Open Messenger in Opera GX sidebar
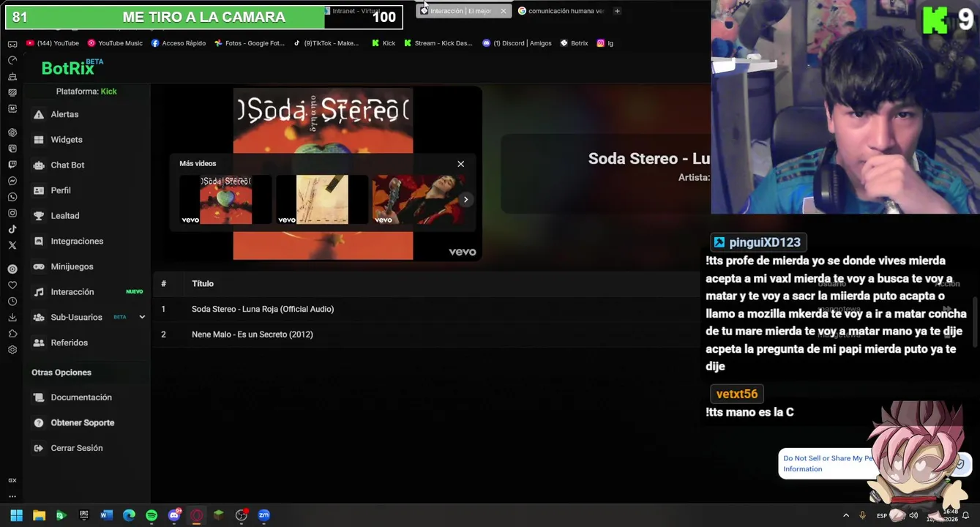The width and height of the screenshot is (980, 527). [x=12, y=181]
